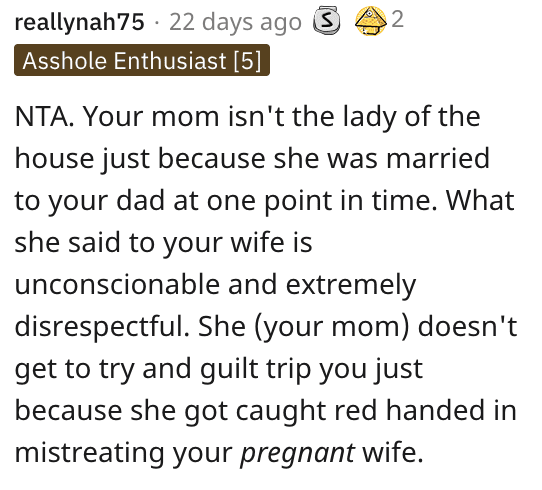Select the Asshole Enthusiast [5] flair badge
This screenshot has height=490, width=542.
pyautogui.click(x=142, y=60)
